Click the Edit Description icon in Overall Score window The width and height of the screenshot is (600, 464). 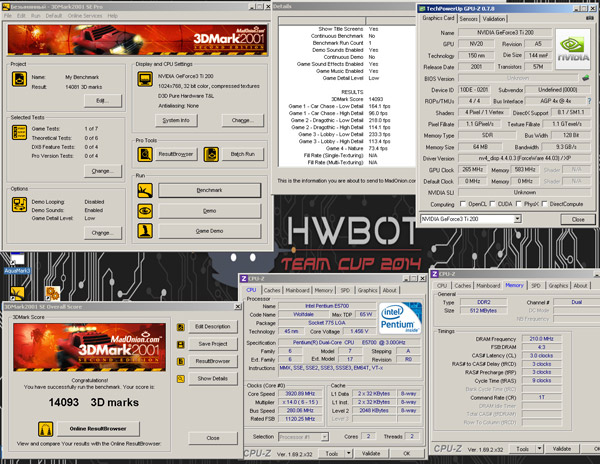point(181,327)
